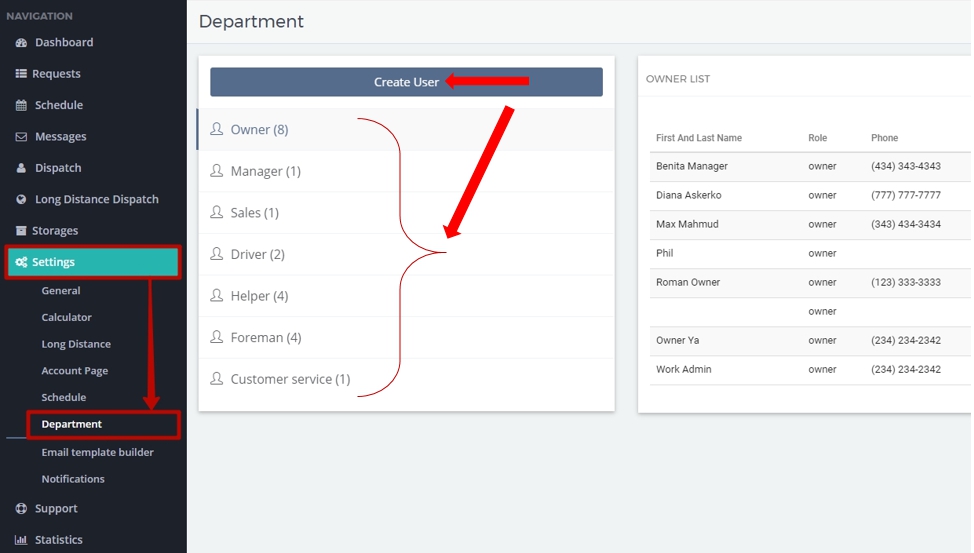The width and height of the screenshot is (974, 553).
Task: Click the user icon beside Foreman (4)
Action: coord(216,337)
